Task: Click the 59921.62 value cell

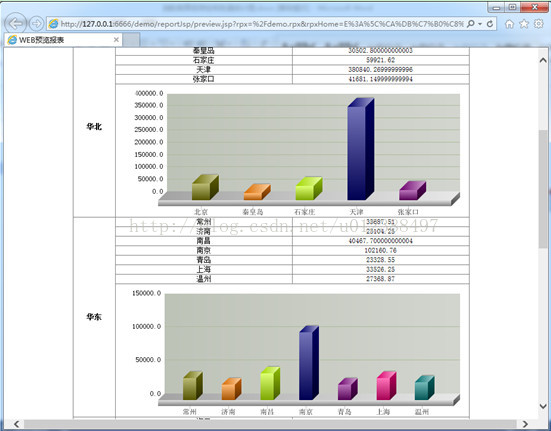Action: (381, 60)
